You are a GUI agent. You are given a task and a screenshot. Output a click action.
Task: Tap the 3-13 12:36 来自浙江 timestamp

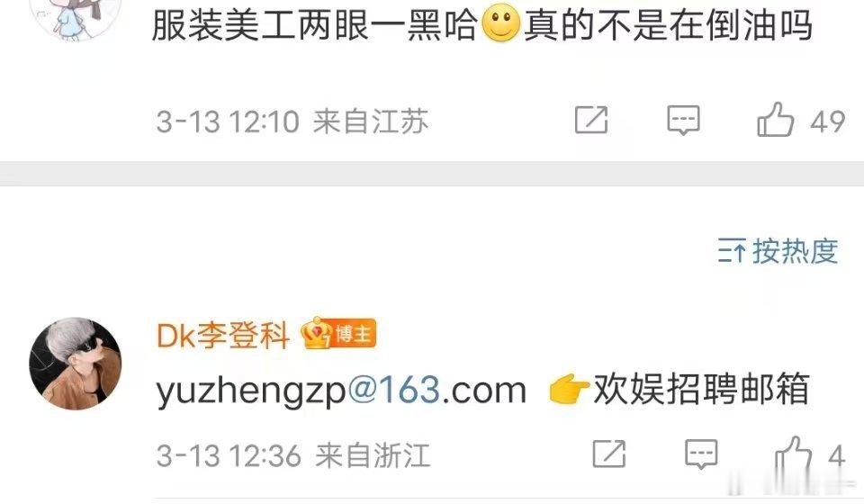coord(293,456)
